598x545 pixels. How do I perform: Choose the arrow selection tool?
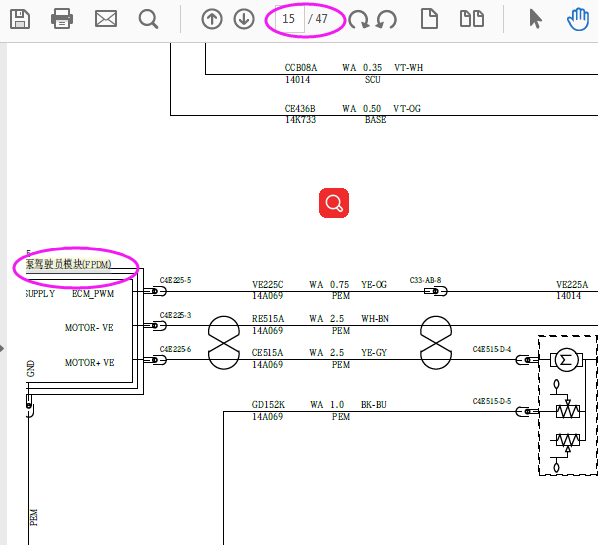pos(535,19)
